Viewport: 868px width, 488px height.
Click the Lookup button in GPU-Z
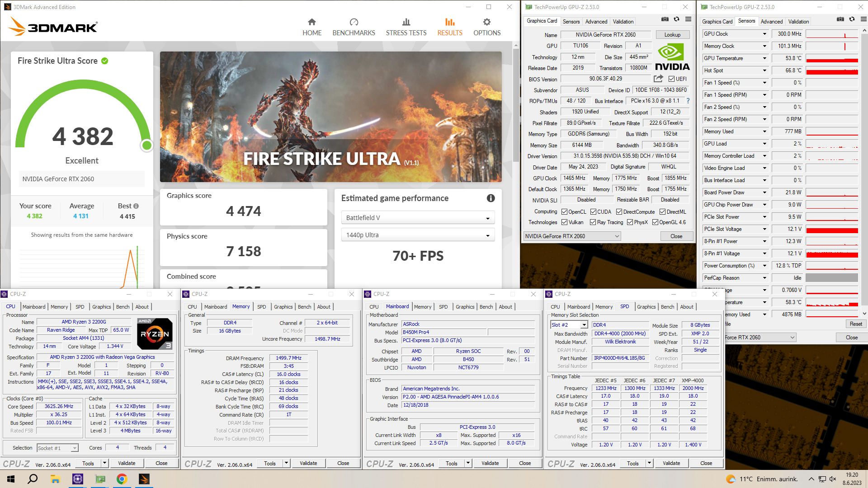(672, 35)
